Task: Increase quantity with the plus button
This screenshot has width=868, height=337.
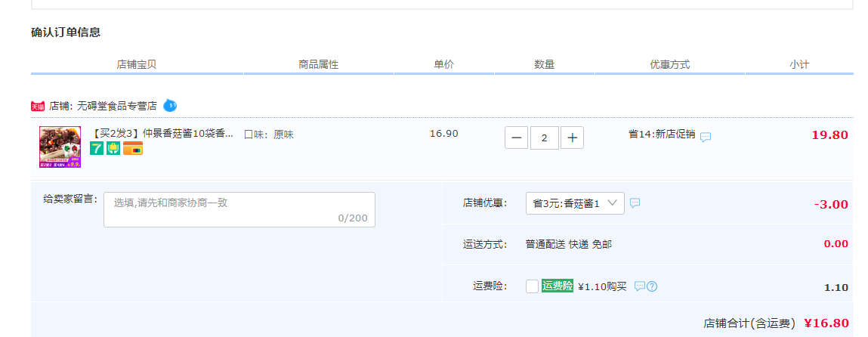Action: coord(573,138)
